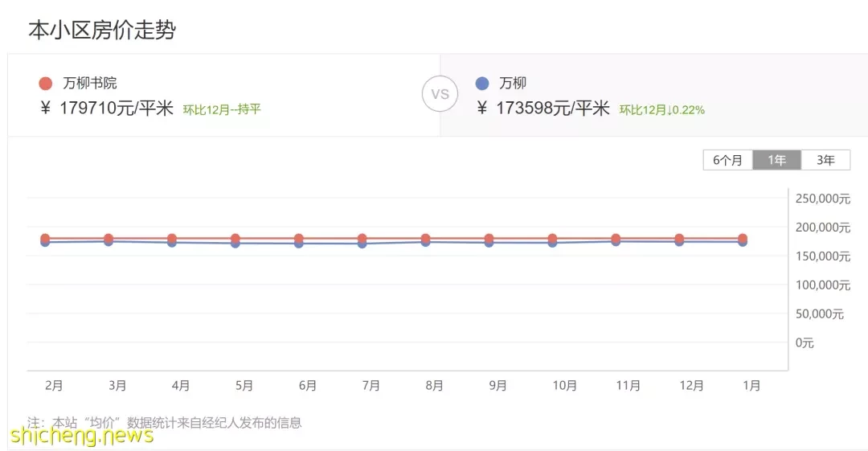Click the blue 万柳 legend dot
The height and width of the screenshot is (451, 868).
[x=482, y=84]
